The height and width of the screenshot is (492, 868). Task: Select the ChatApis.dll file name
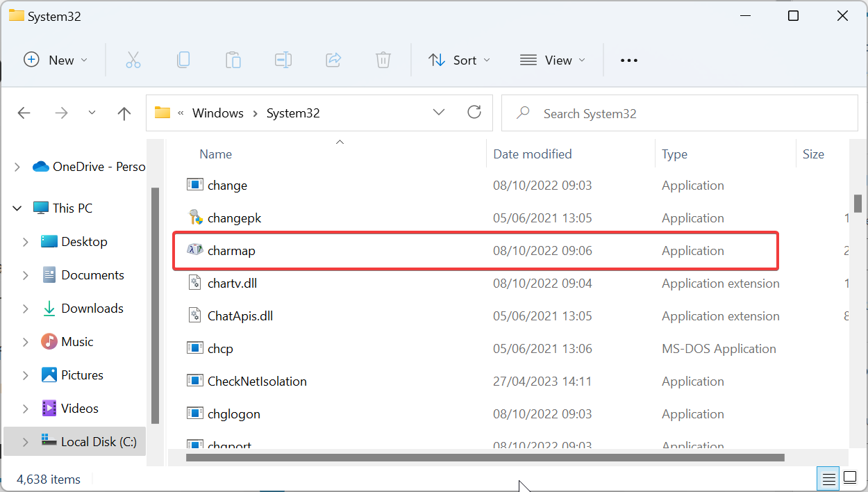coord(240,316)
